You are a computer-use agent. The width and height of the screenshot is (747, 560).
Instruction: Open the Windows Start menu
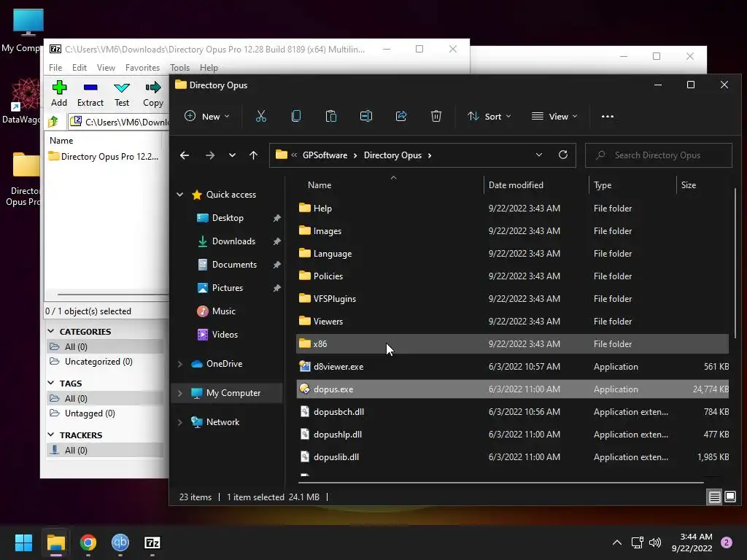tap(23, 542)
